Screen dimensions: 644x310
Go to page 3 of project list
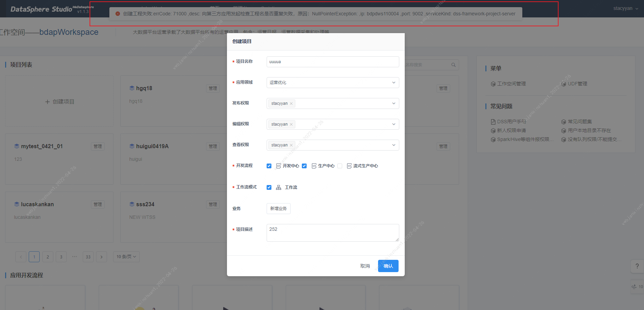(x=61, y=257)
